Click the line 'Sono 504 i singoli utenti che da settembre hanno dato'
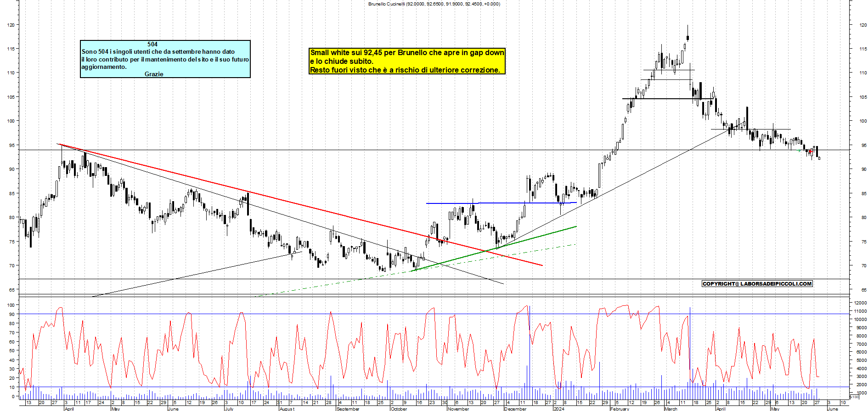Screen dimensions: 868x411 coord(158,51)
